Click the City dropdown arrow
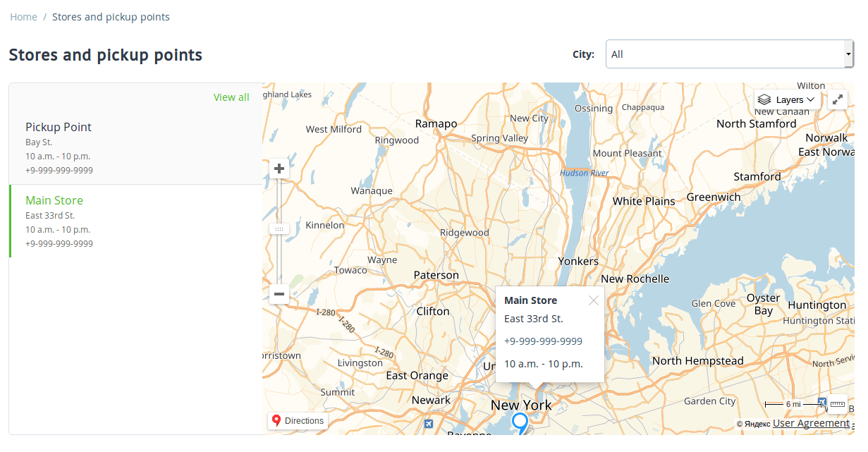 tap(848, 54)
